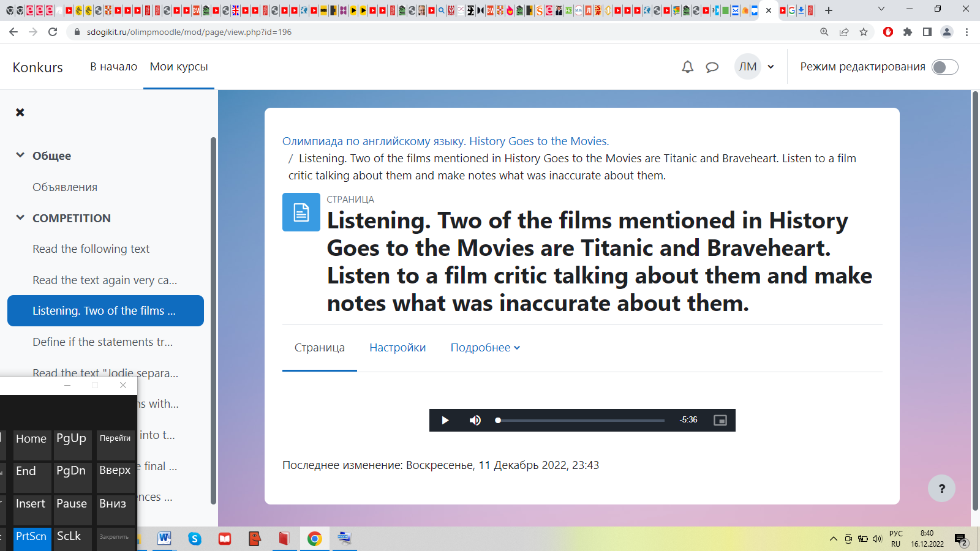Open the 'Read the following text' item
980x551 pixels.
(91, 249)
